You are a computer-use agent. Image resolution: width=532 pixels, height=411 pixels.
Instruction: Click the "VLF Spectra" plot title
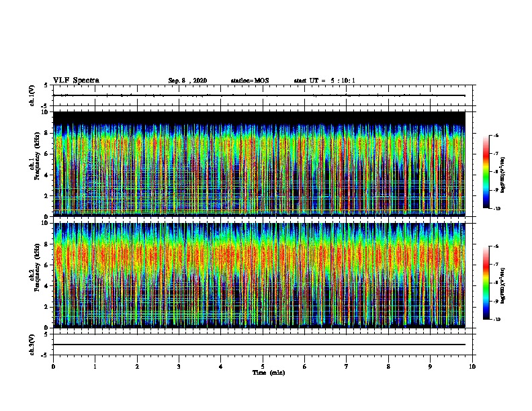pyautogui.click(x=76, y=81)
